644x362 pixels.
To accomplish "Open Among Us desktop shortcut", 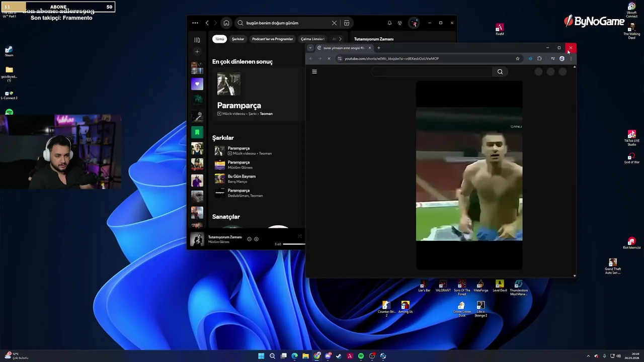I will (x=405, y=308).
